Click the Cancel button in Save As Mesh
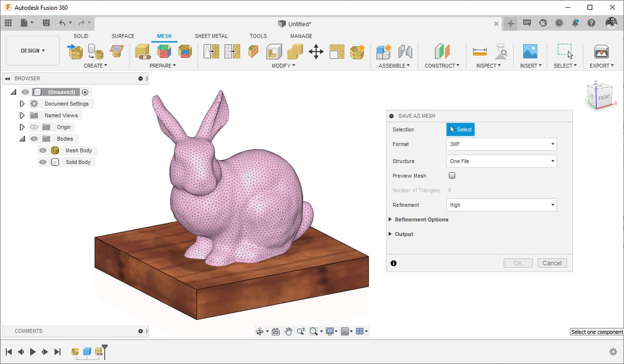This screenshot has height=364, width=624. point(552,263)
